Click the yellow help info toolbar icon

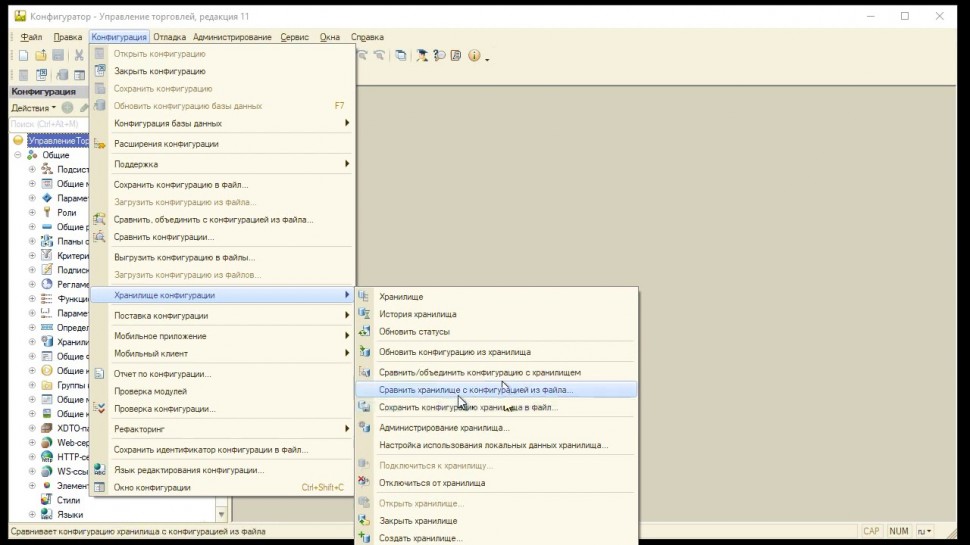point(474,56)
